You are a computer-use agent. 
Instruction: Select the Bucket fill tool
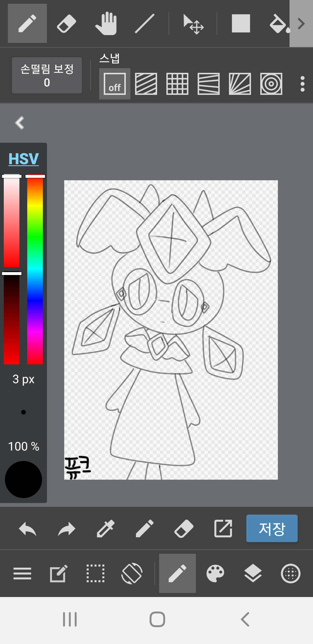pyautogui.click(x=279, y=23)
